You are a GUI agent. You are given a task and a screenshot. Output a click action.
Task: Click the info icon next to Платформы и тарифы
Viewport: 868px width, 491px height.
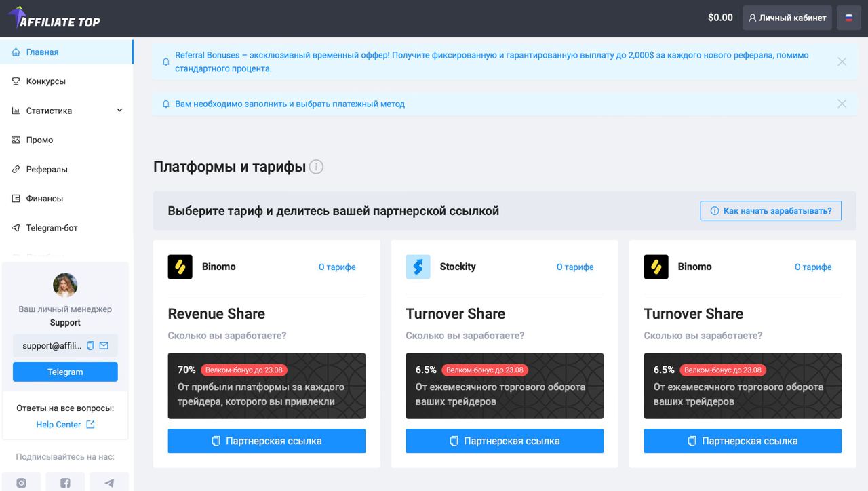316,167
